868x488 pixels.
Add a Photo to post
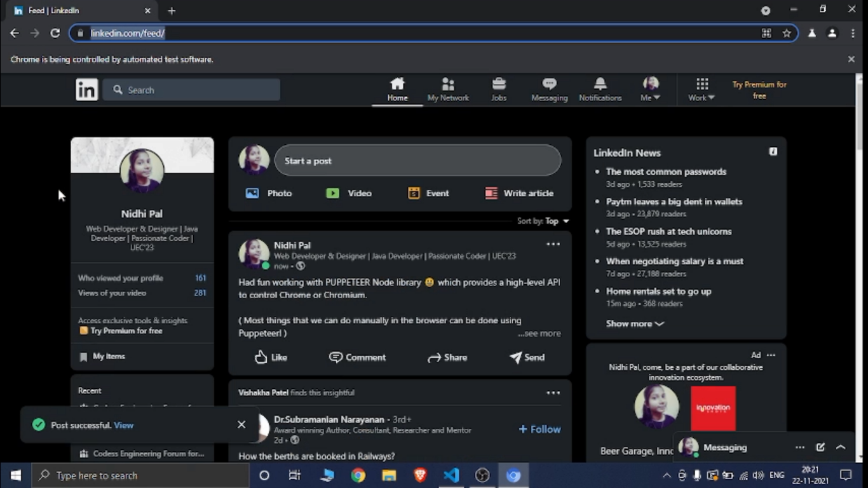pos(269,193)
